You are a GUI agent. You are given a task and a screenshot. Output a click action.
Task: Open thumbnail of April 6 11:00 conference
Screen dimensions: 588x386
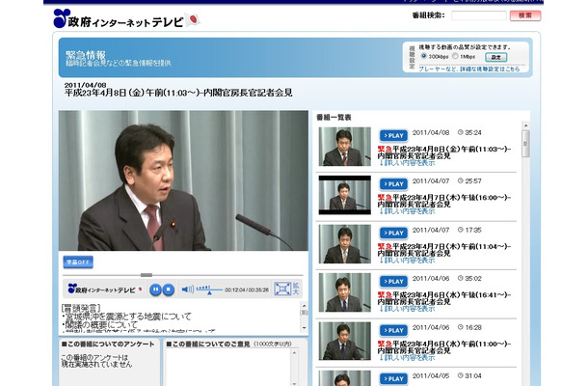(345, 341)
